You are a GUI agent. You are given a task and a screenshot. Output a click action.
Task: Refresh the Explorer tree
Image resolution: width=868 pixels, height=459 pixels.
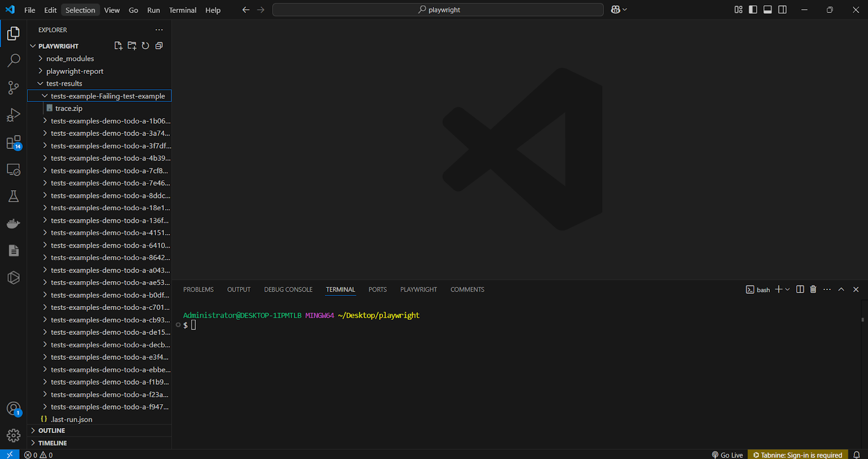click(x=145, y=46)
